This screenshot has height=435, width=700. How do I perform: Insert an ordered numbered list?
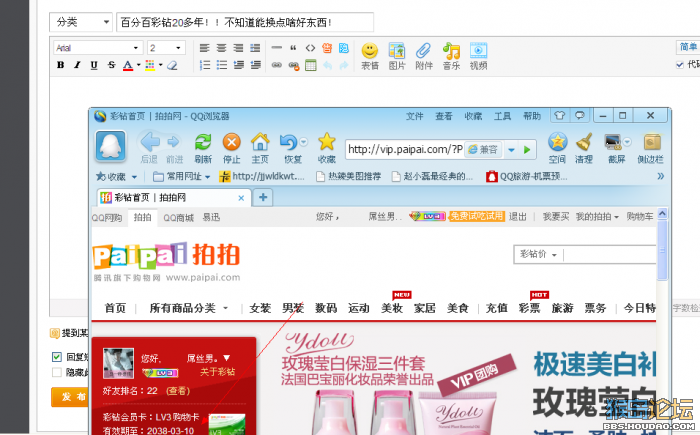point(204,65)
